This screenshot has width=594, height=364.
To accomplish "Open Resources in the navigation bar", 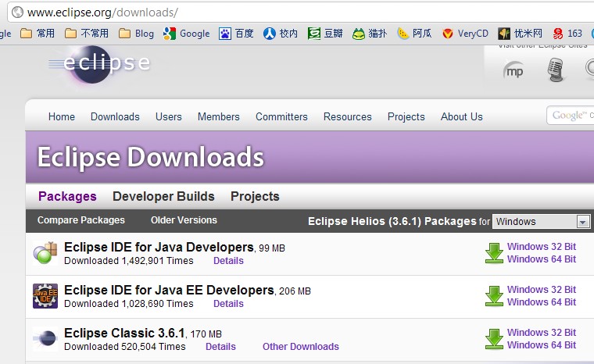I will click(347, 116).
